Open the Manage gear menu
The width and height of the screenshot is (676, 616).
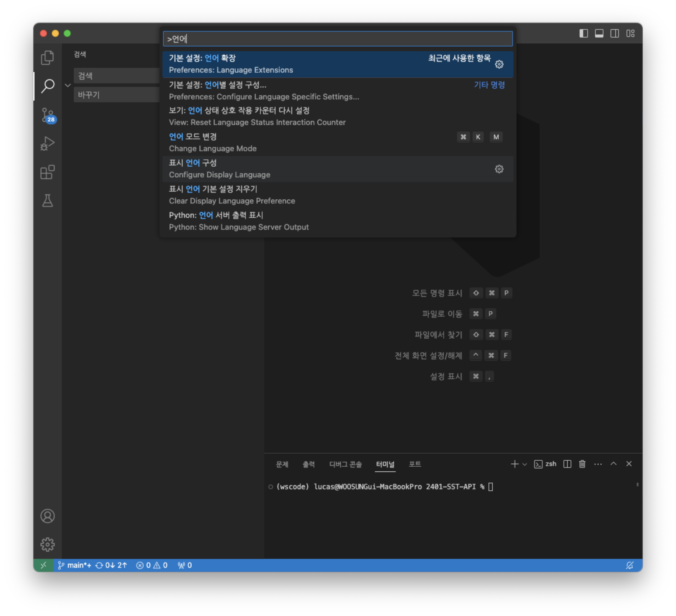47,545
